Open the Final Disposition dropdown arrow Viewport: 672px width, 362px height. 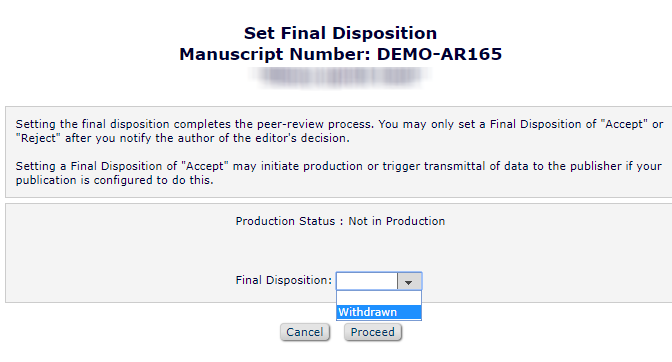(409, 281)
